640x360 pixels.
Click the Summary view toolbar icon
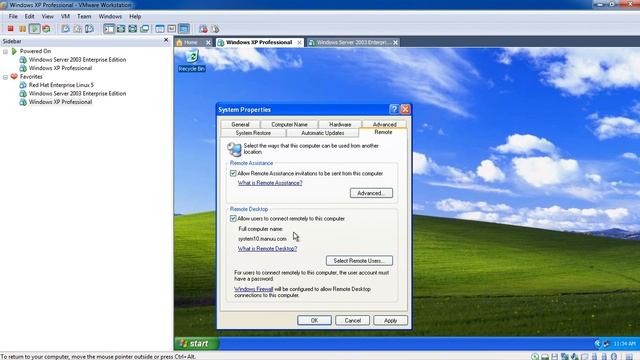(x=160, y=29)
